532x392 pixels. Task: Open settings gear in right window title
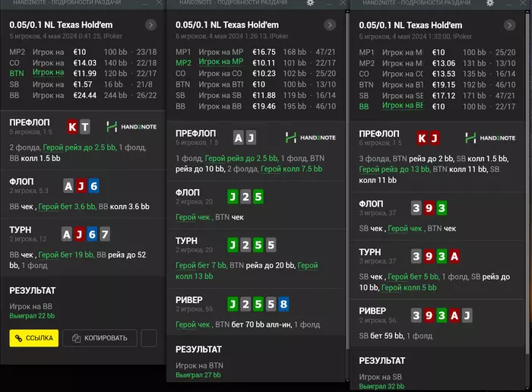click(x=490, y=3)
